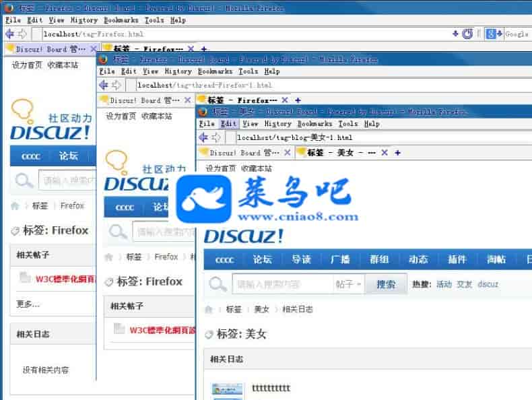
Task: Open the 帖子 search type dropdown
Action: pyautogui.click(x=348, y=284)
